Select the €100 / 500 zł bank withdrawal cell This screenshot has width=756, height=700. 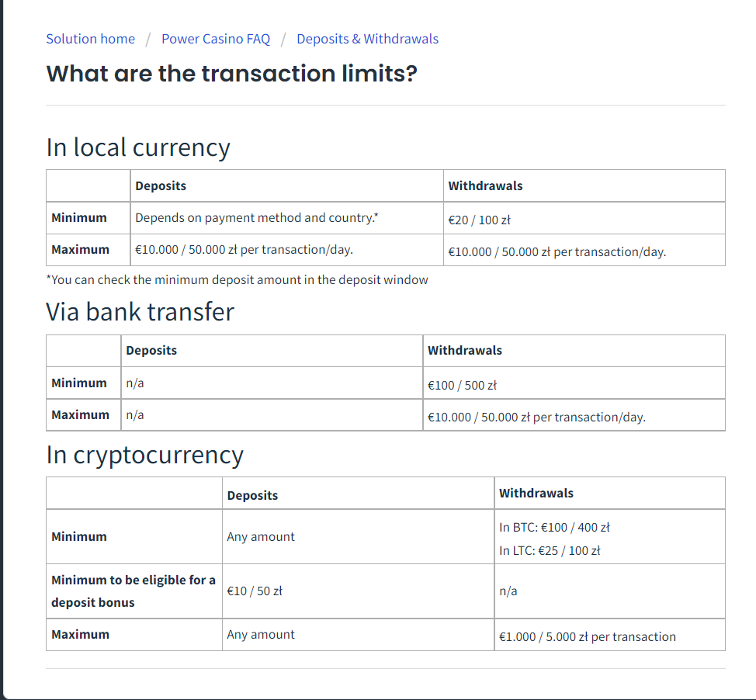point(462,385)
